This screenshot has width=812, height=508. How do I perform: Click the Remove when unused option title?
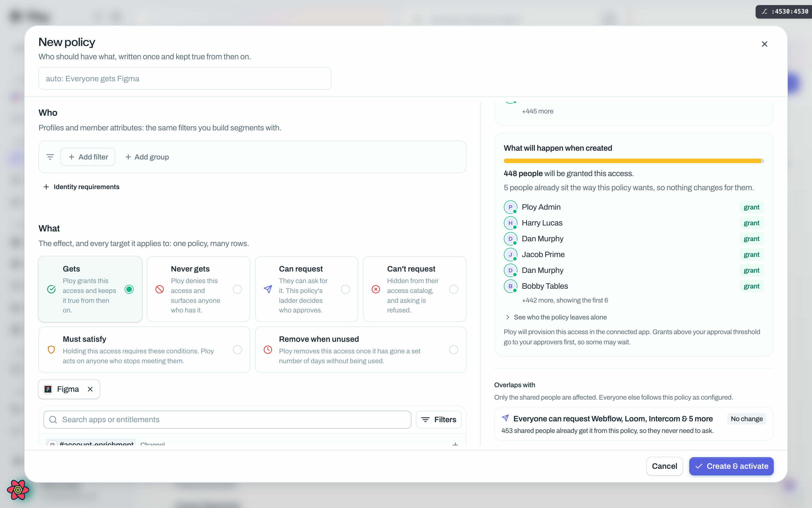click(319, 339)
